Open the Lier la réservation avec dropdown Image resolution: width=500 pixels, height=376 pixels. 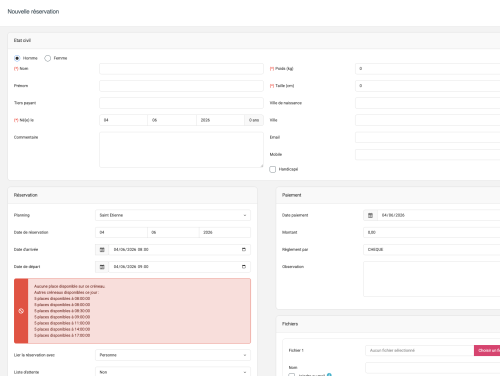173,355
